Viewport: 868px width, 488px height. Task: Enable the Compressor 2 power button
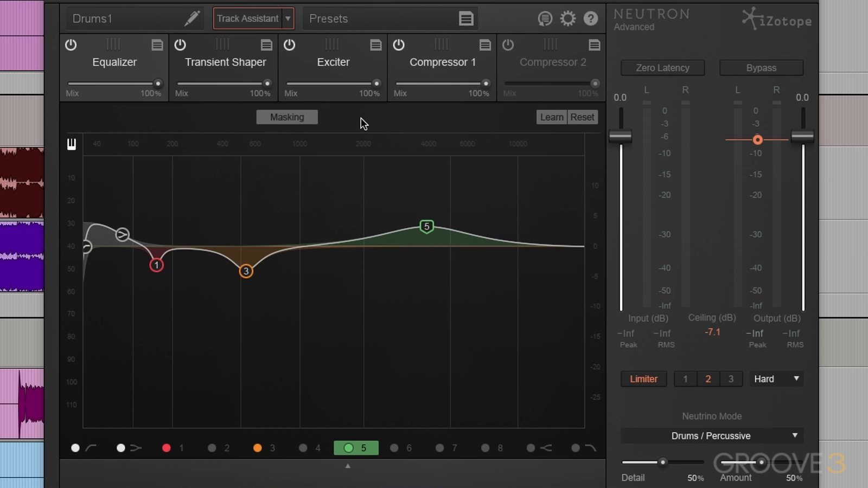[508, 44]
